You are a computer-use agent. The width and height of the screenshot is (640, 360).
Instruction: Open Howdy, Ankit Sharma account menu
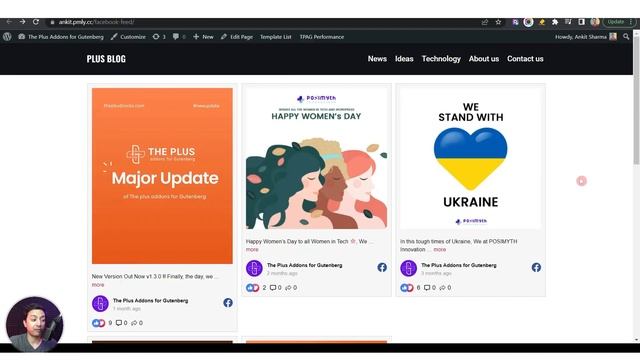(586, 37)
